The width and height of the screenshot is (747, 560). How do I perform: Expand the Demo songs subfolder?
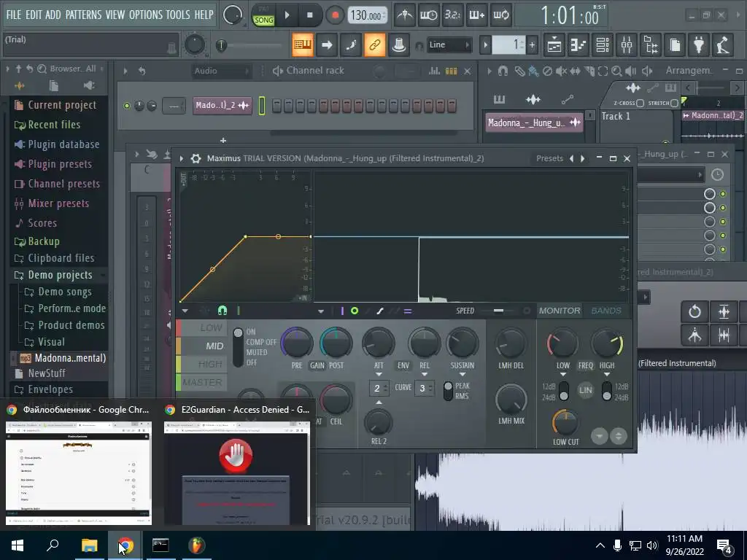tap(65, 292)
